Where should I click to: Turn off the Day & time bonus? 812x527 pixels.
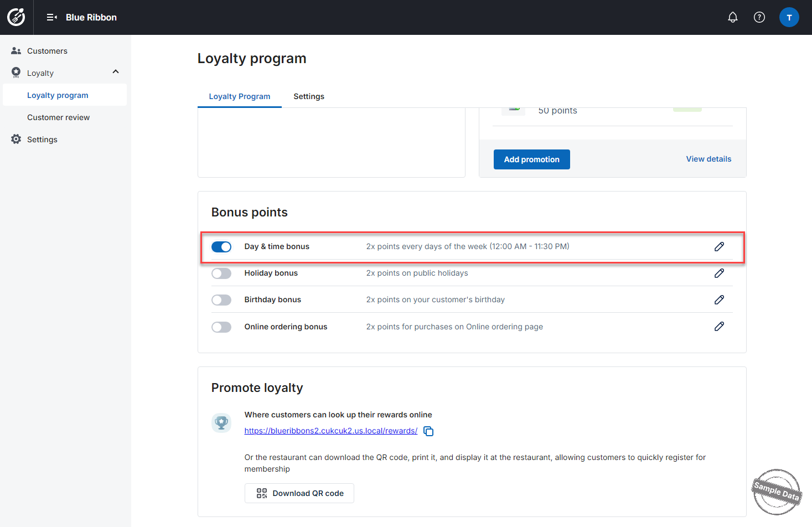point(221,247)
